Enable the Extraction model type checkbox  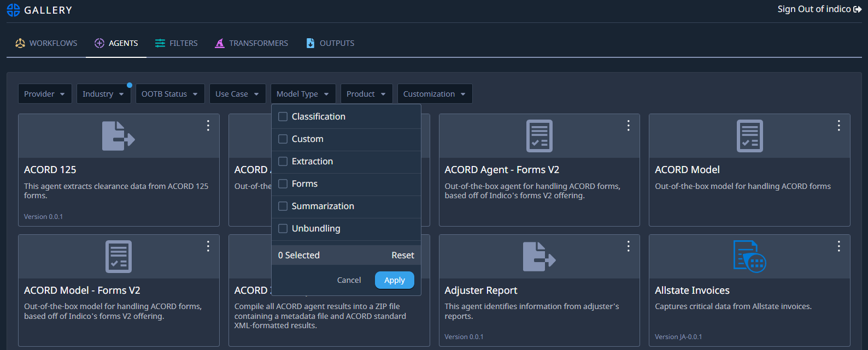[x=283, y=161]
